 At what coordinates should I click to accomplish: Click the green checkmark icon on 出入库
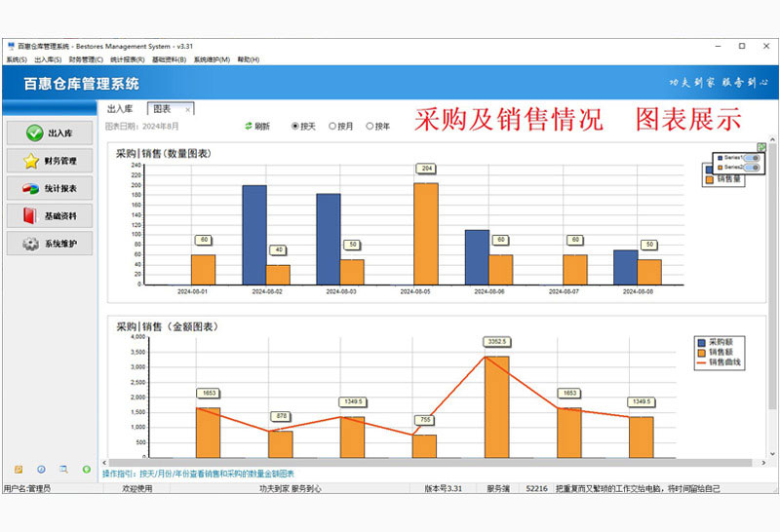(35, 133)
